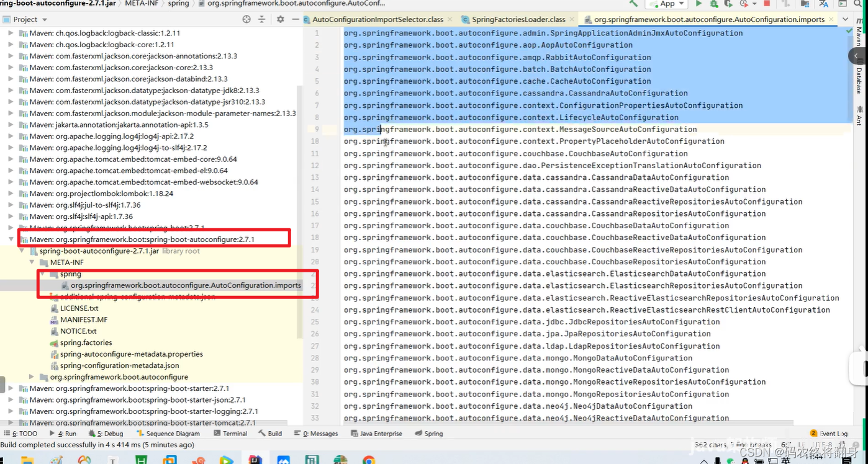
Task: Click the Search Everywhere magnifier icon
Action: tap(859, 4)
